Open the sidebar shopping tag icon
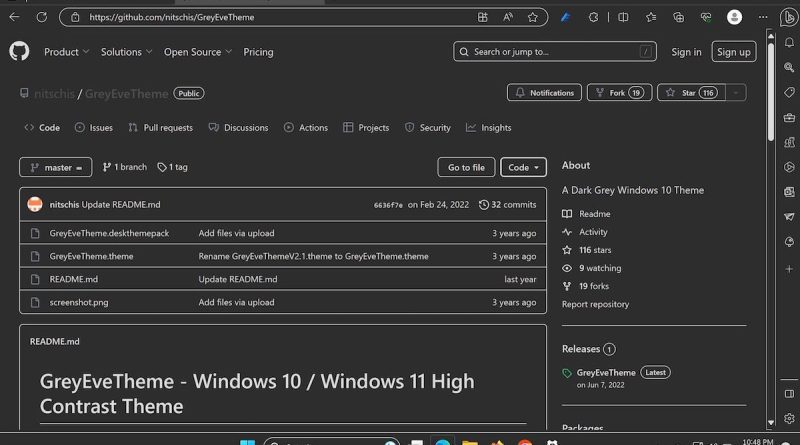This screenshot has width=800, height=445. click(x=789, y=92)
